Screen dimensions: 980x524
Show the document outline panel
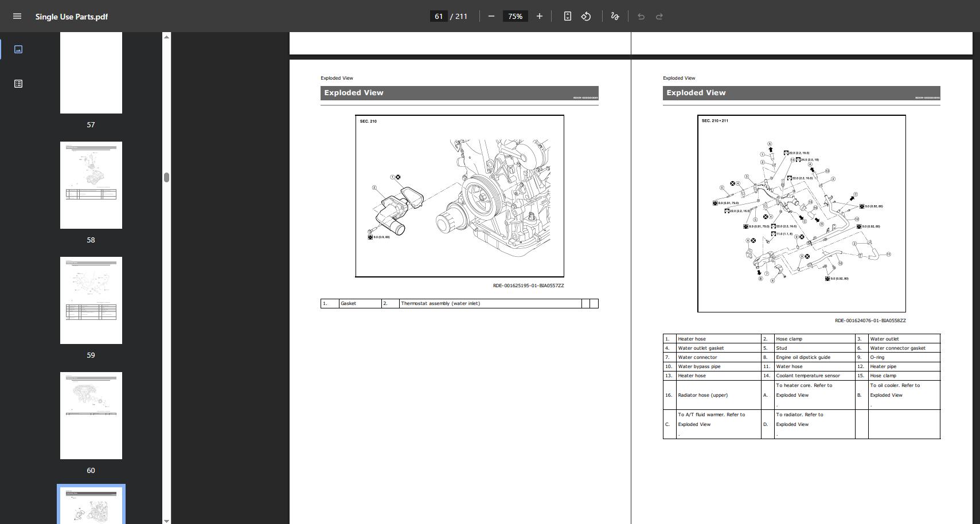18,84
